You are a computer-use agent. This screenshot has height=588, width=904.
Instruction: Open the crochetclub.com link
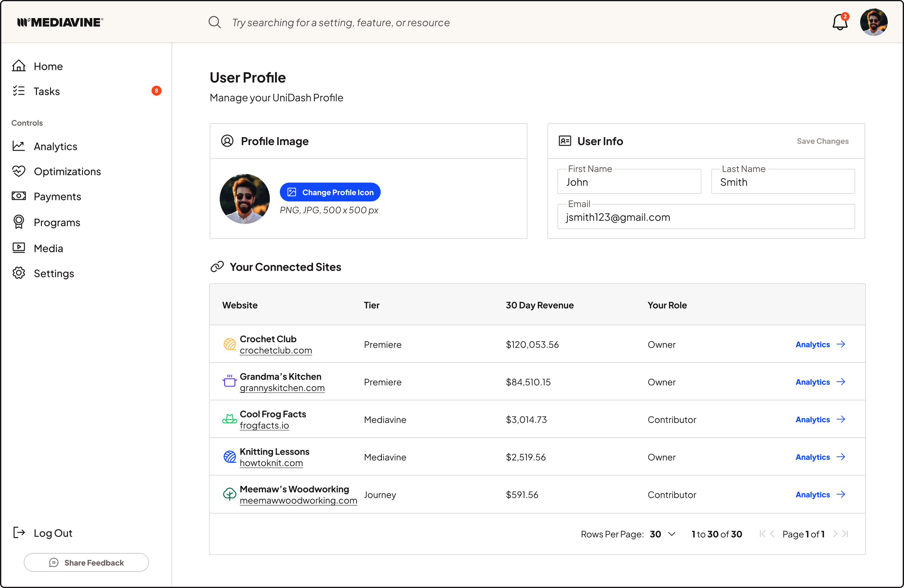276,351
